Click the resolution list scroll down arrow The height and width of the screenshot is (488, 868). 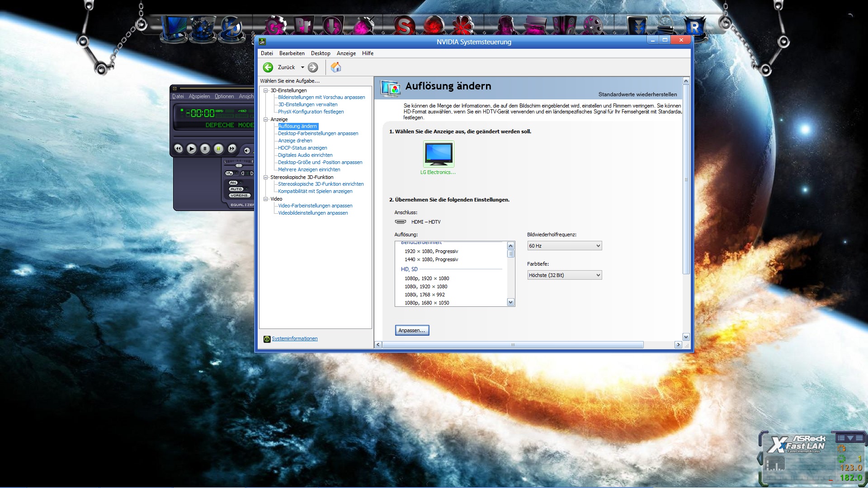511,302
